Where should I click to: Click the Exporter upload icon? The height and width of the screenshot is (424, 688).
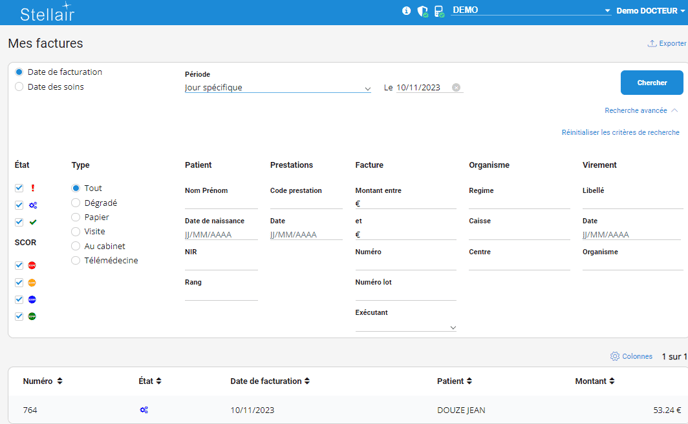(x=652, y=44)
